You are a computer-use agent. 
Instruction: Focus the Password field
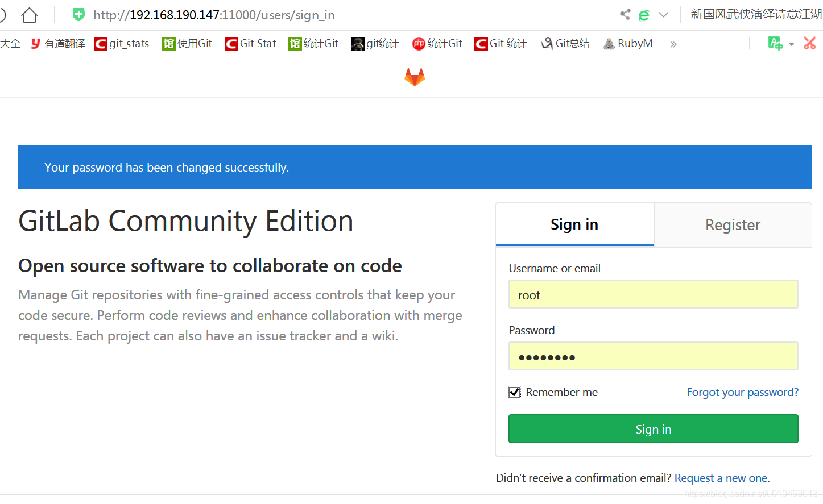pos(653,356)
